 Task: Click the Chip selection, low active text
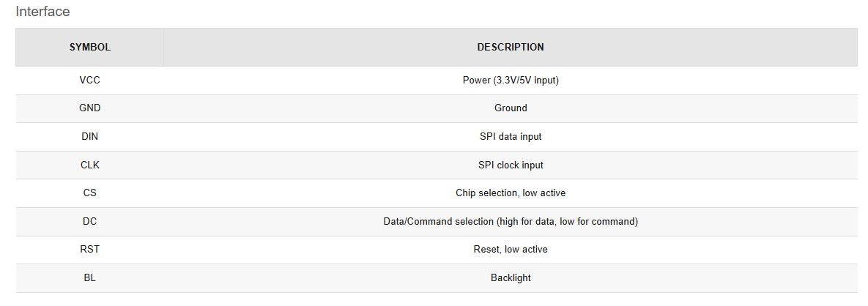[x=511, y=193]
